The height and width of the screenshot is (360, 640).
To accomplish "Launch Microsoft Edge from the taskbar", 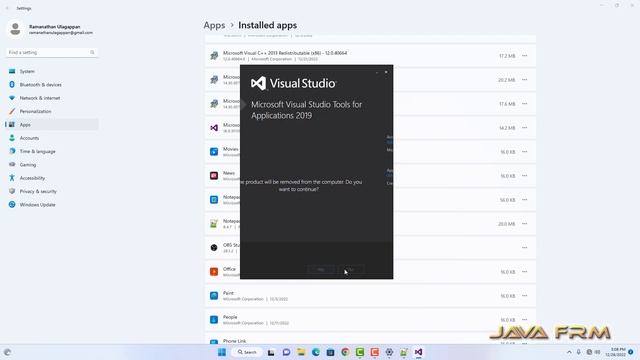I will [x=316, y=352].
